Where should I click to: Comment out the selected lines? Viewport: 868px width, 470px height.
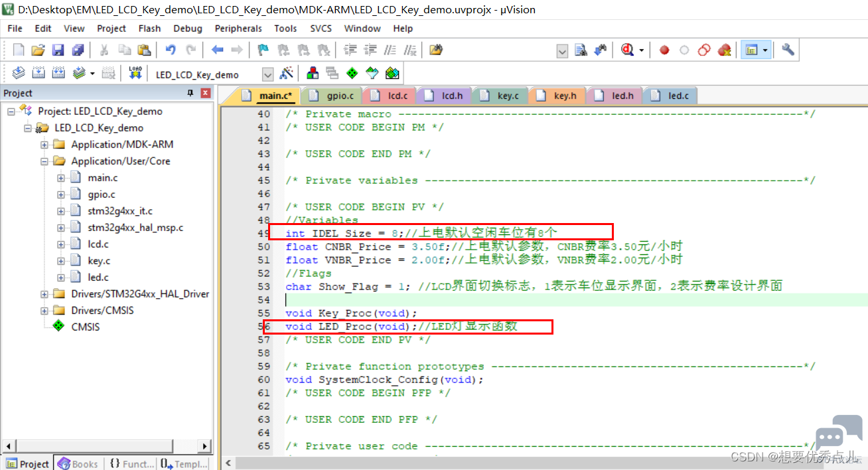pyautogui.click(x=391, y=50)
